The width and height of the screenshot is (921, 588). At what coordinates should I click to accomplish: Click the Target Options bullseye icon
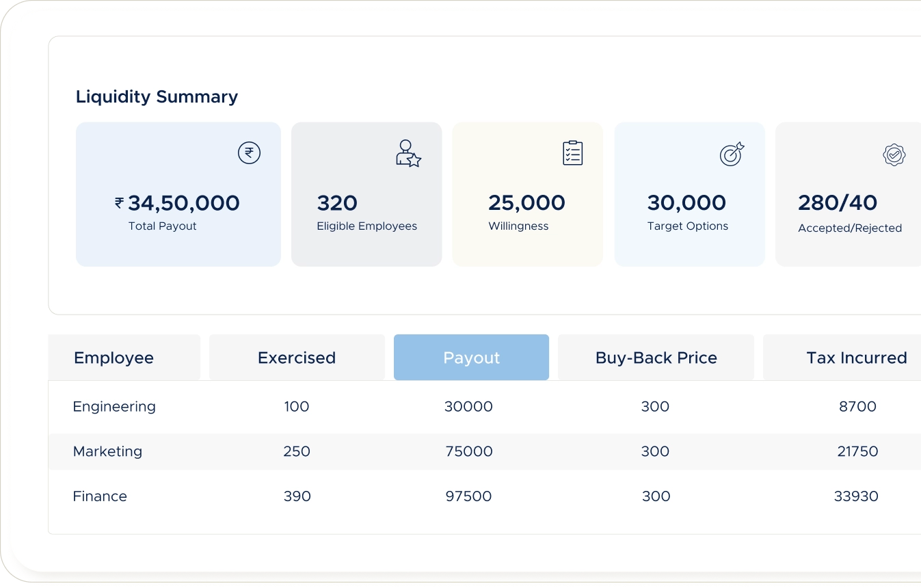tap(732, 155)
